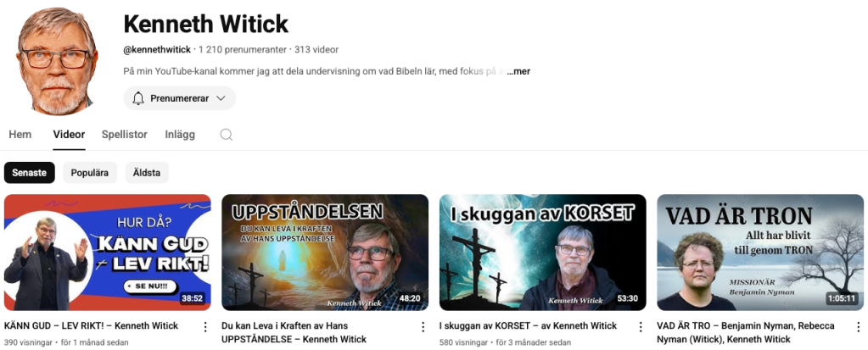Screen dimensions: 868x350
Task: Go to the Hem tab
Action: (20, 135)
